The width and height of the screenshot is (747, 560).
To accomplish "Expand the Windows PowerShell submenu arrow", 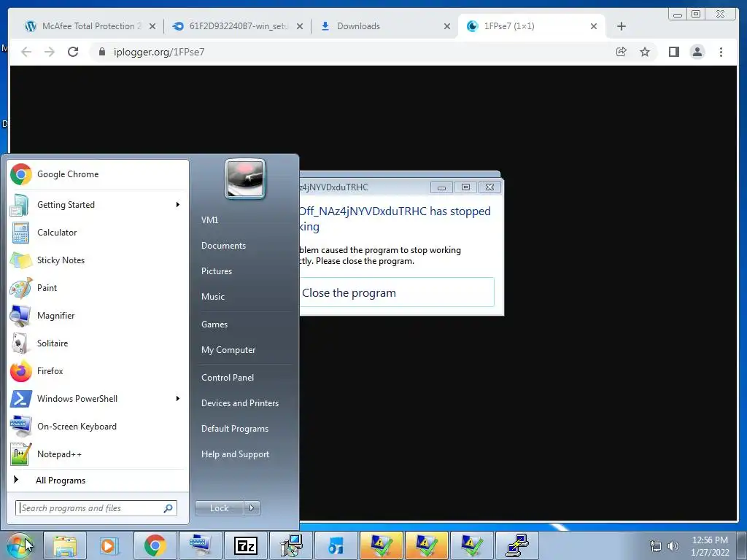I will (178, 399).
